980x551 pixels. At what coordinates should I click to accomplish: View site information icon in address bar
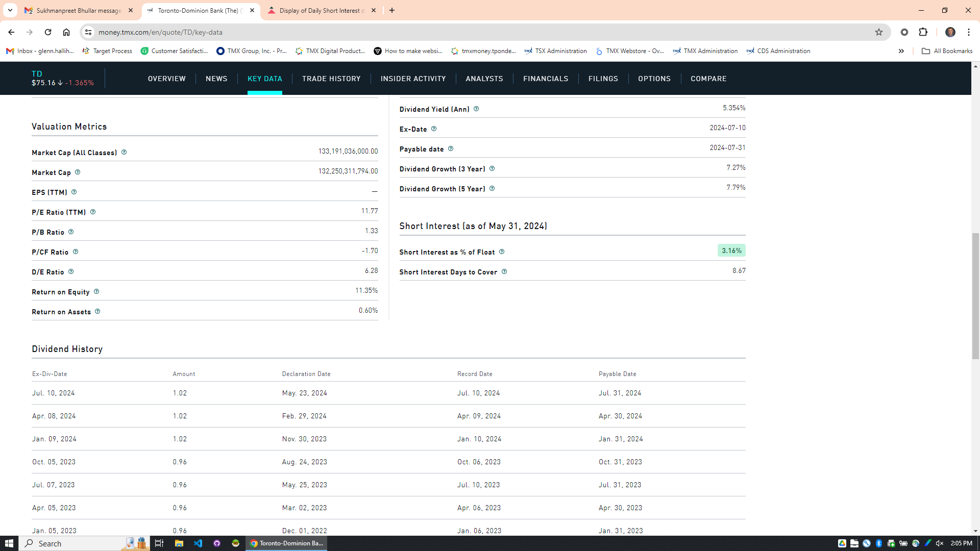(88, 32)
